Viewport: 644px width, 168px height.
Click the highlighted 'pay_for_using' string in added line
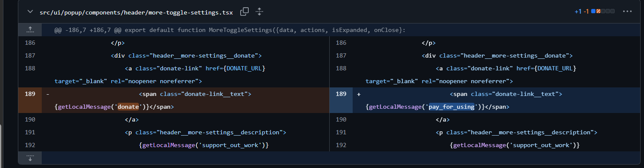451,107
